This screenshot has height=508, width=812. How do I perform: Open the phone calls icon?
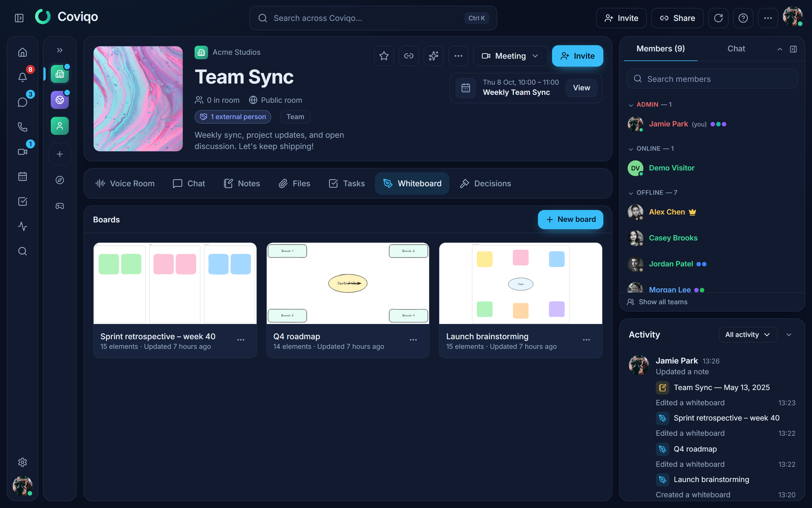click(x=23, y=127)
